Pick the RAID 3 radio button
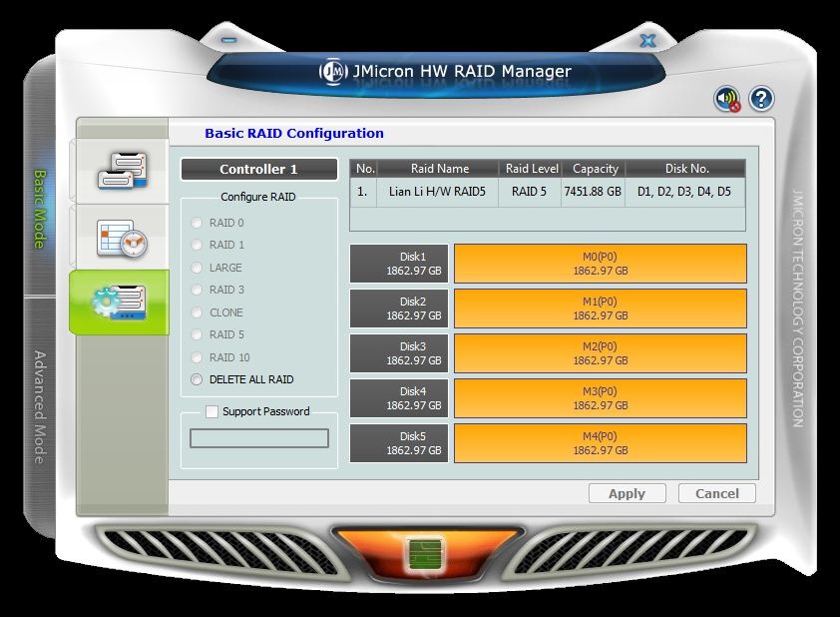840x617 pixels. tap(197, 290)
